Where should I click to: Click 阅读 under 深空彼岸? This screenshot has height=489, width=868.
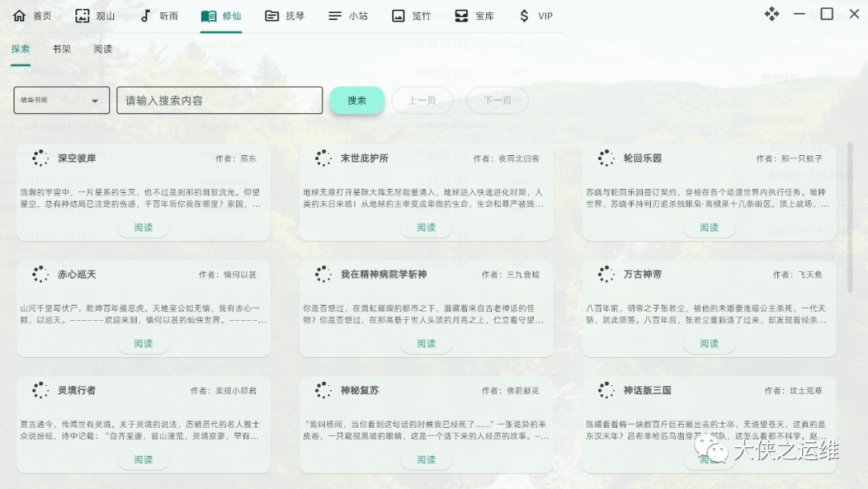click(x=143, y=228)
